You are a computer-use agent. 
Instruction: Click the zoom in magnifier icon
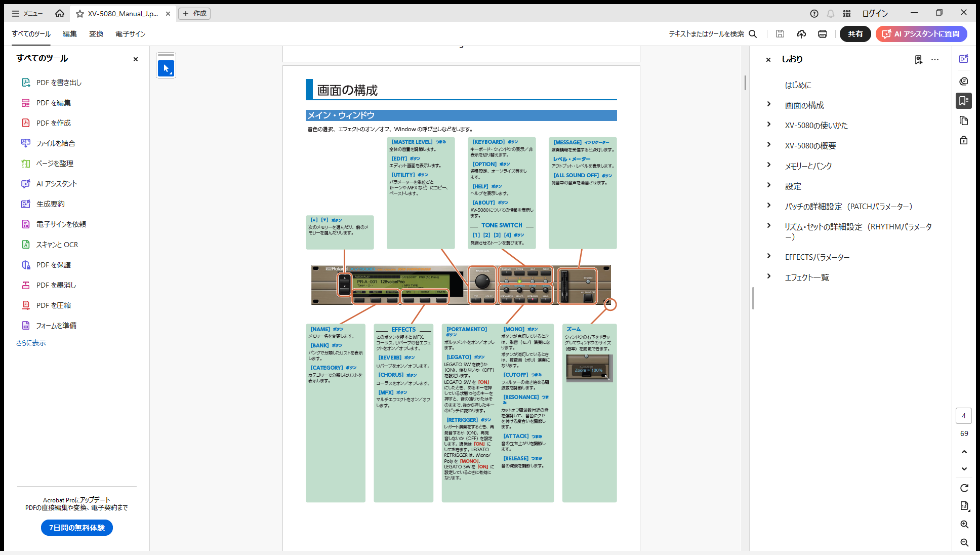point(964,525)
